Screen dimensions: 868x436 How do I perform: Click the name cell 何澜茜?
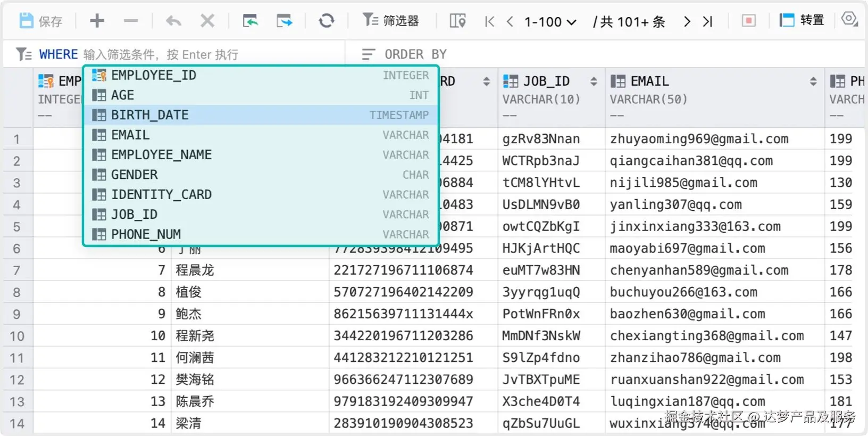click(x=195, y=358)
